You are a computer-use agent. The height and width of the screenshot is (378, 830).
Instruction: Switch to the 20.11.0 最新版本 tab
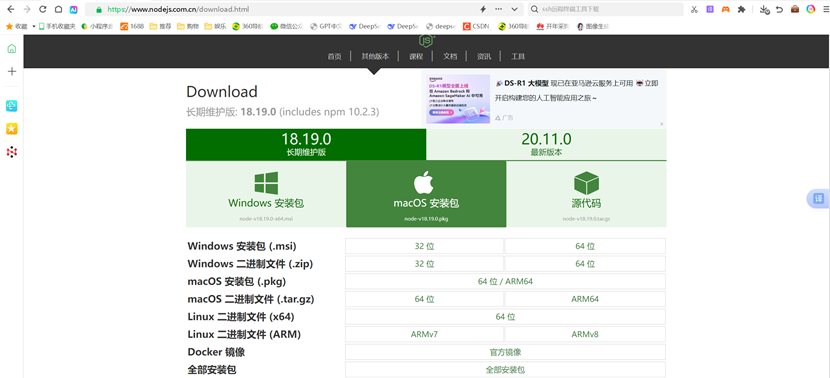(546, 145)
